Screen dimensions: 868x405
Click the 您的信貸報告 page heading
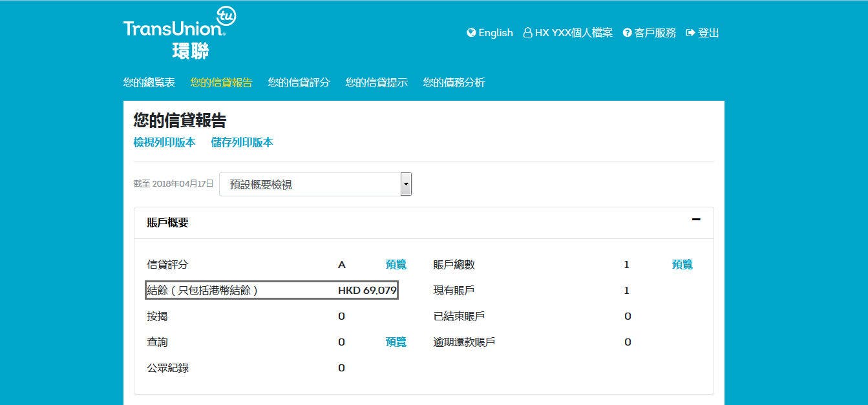[x=180, y=120]
